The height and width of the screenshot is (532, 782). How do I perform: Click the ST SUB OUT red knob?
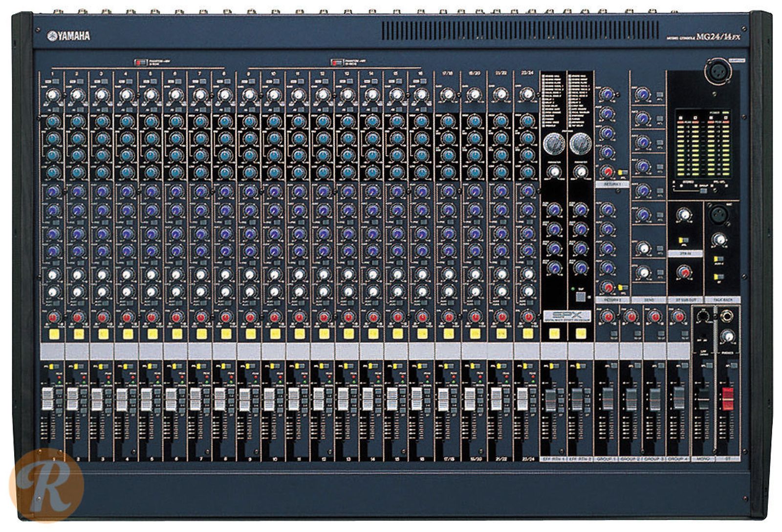point(684,272)
